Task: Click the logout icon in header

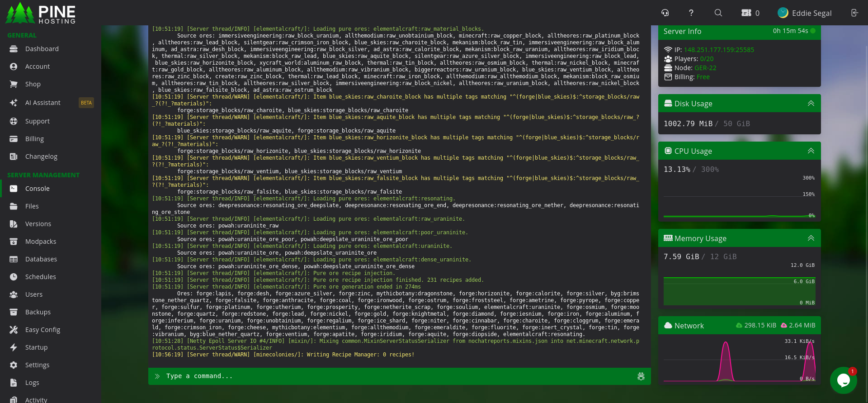Action: click(854, 13)
